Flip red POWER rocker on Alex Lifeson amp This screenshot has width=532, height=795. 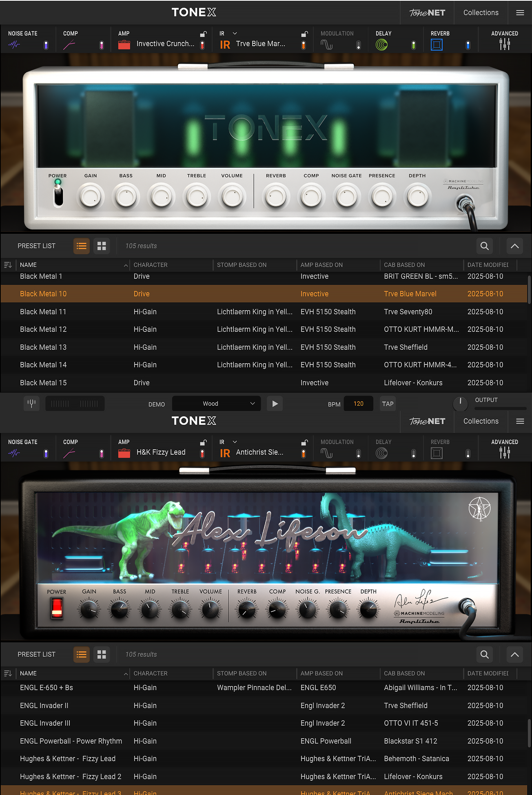(x=57, y=608)
